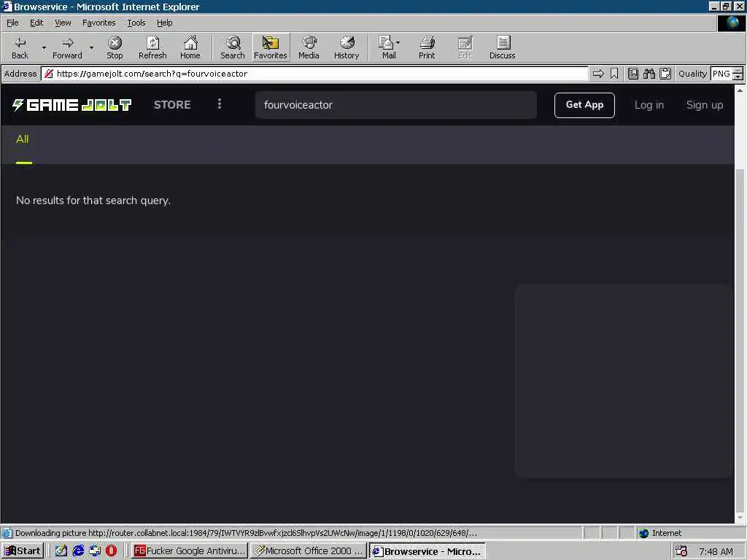Show the History pane

347,47
